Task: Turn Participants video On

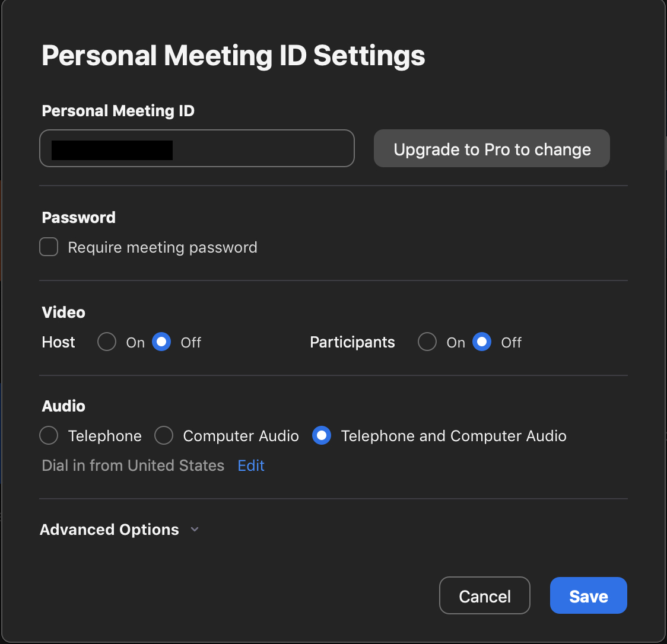Action: [x=427, y=342]
